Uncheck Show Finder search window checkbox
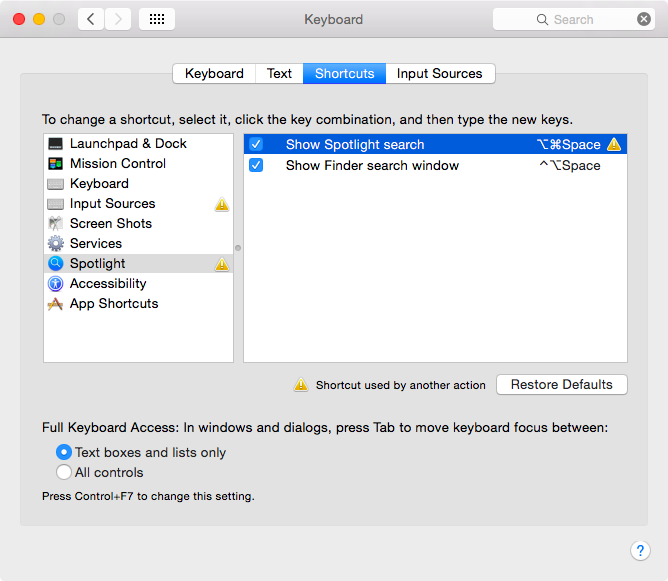Image resolution: width=668 pixels, height=581 pixels. point(256,165)
